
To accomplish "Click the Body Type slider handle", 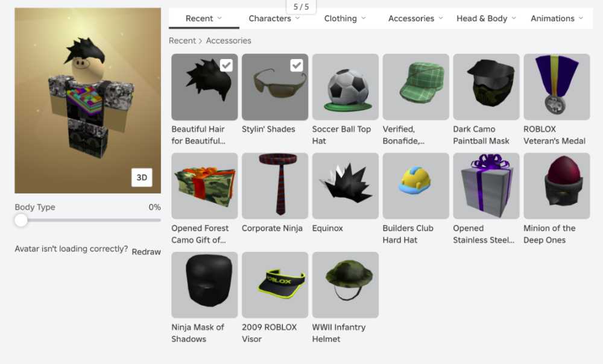I will point(21,220).
